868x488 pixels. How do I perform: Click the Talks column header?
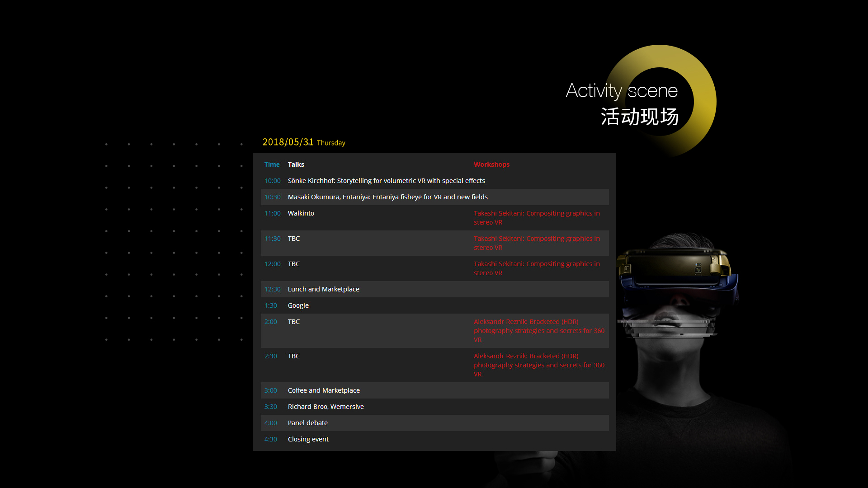(x=296, y=164)
